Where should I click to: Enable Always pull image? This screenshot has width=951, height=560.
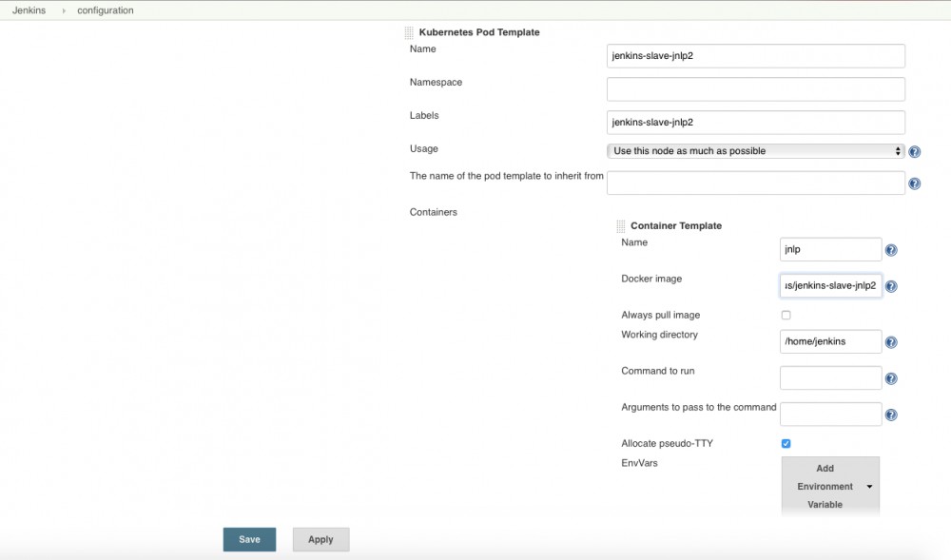(x=786, y=315)
